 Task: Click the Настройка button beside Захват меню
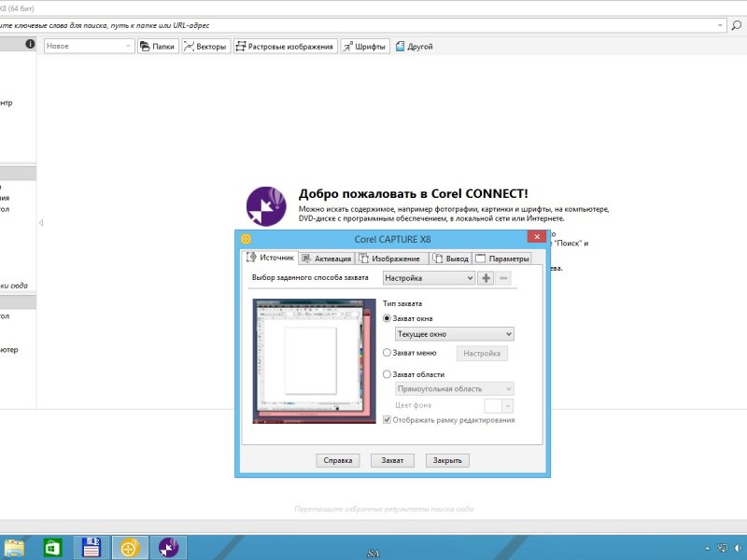tap(482, 354)
